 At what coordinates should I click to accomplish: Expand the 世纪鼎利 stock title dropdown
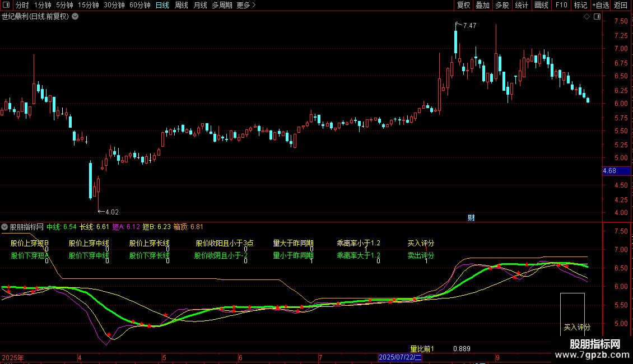point(75,16)
